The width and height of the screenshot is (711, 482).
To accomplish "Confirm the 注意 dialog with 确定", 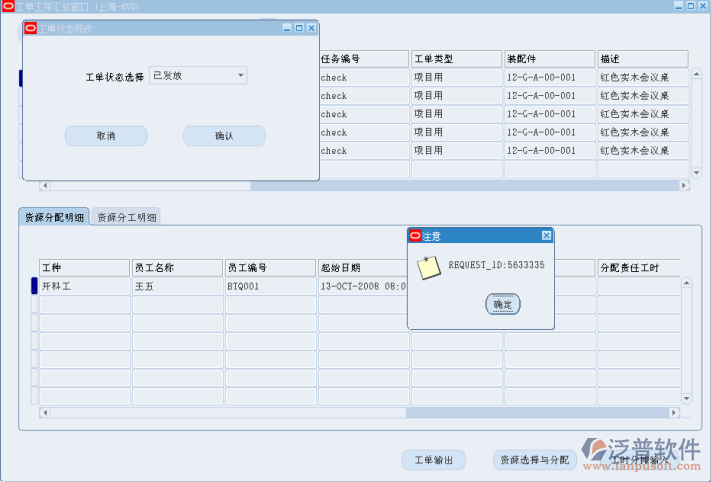I will [x=502, y=304].
